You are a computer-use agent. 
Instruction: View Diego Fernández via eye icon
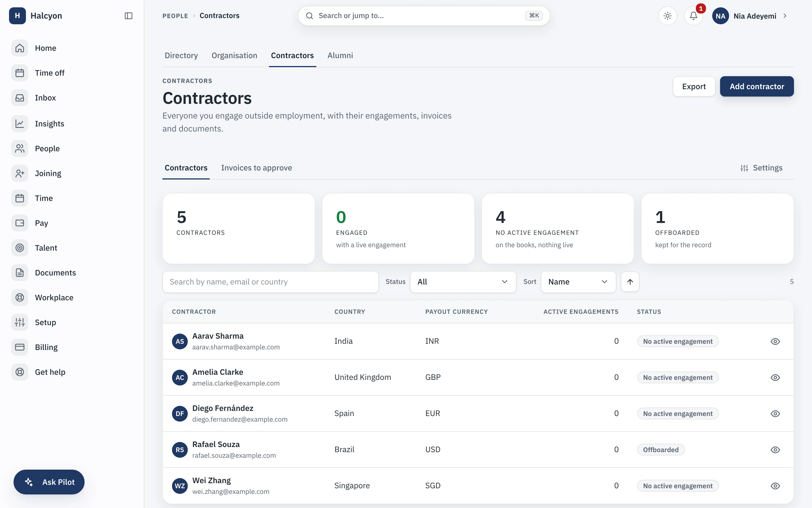tap(775, 413)
